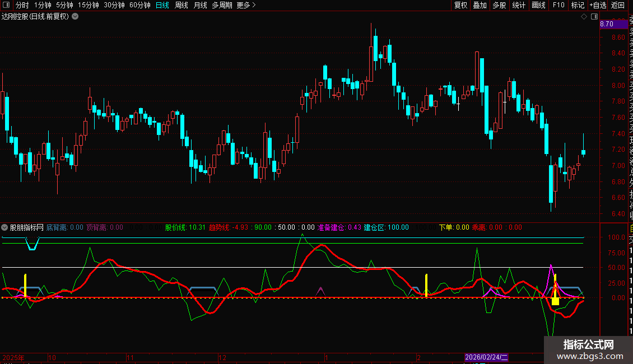This screenshot has height=364, width=633.
Task: Switch to 周线 weekly chart
Action: pos(181,5)
